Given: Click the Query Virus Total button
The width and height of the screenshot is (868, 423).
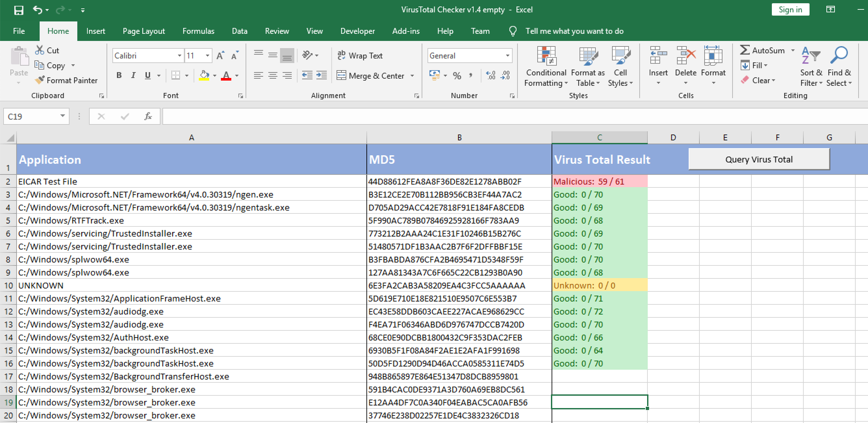Looking at the screenshot, I should coord(759,159).
